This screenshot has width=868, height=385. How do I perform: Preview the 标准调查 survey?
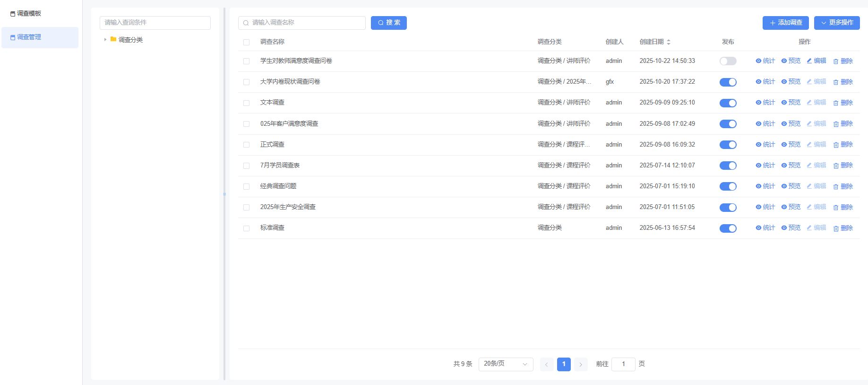pyautogui.click(x=791, y=228)
